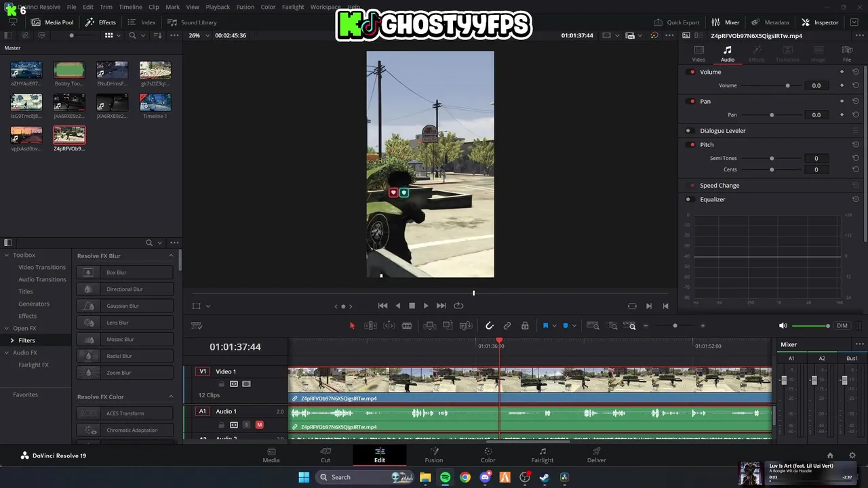Collapse the Resolve FX Blur group
Screen dimensions: 868x488
(x=171, y=256)
